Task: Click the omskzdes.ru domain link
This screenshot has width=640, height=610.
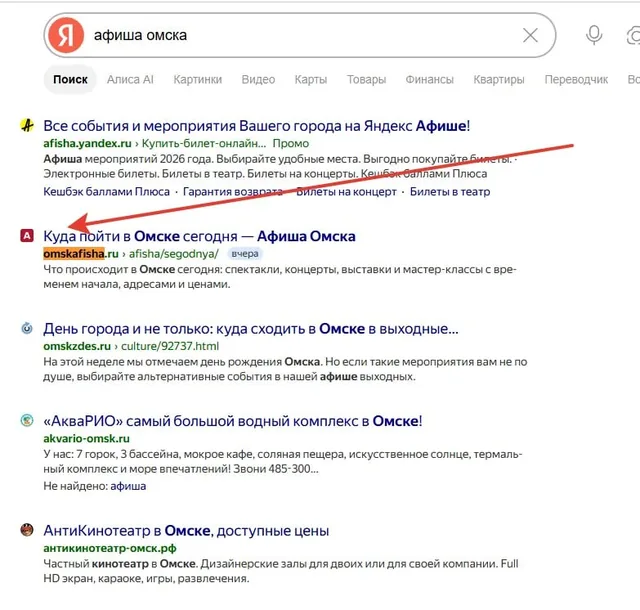Action: (x=77, y=346)
